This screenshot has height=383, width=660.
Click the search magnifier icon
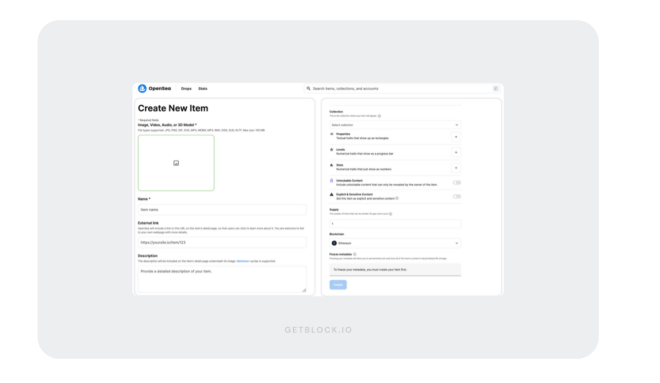point(309,88)
